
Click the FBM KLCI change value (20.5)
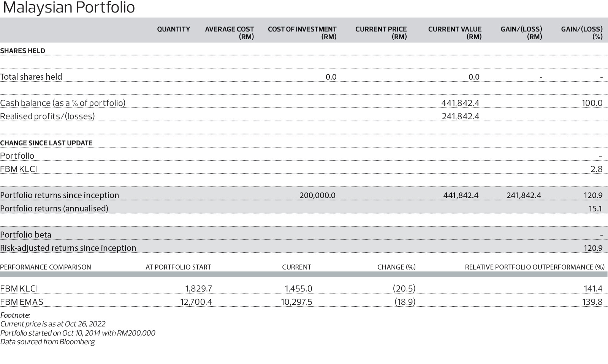pos(404,288)
